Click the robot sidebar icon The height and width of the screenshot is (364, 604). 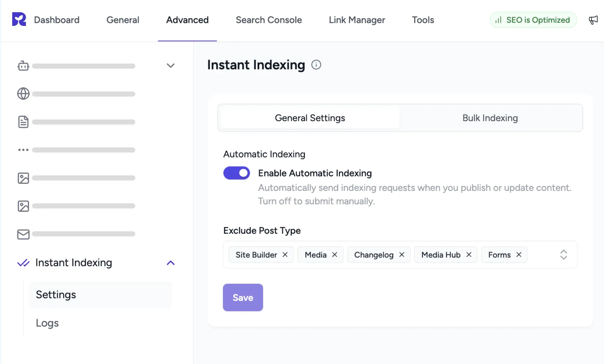(23, 66)
